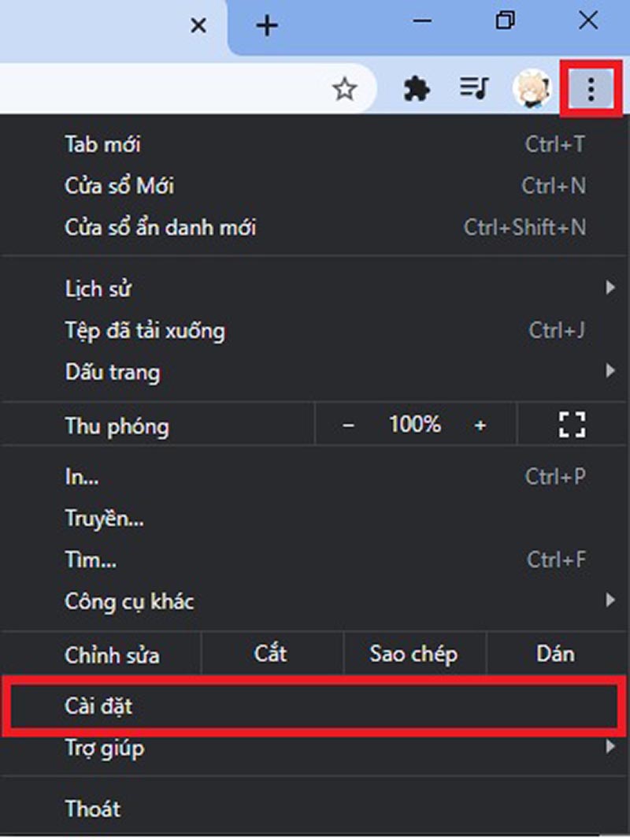Screen dimensions: 630x840
Task: Click the Sao chép button
Action: [414, 654]
